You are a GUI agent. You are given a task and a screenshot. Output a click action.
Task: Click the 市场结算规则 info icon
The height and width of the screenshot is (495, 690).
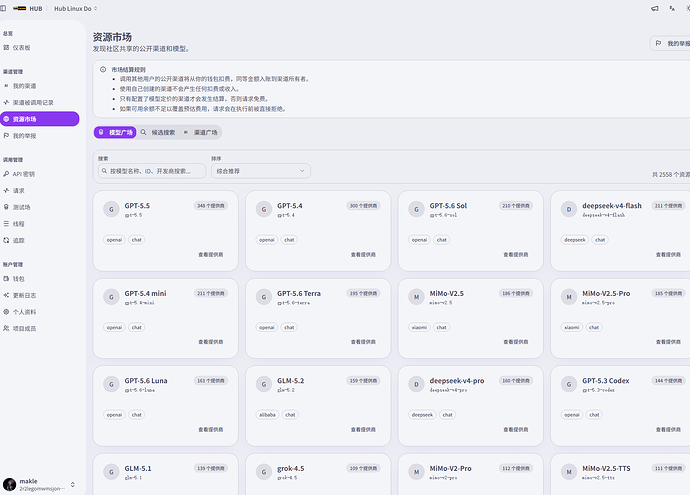pos(103,70)
